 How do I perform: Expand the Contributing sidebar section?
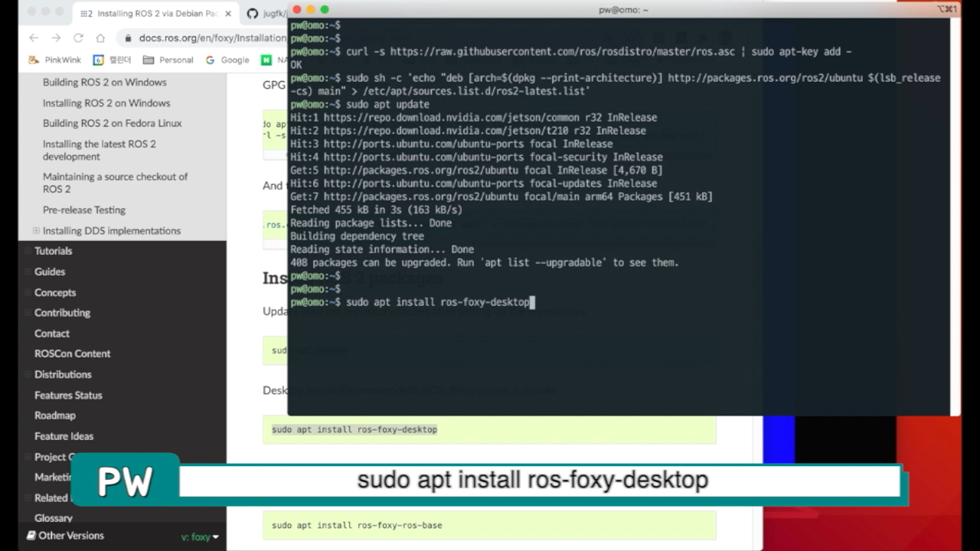[28, 313]
